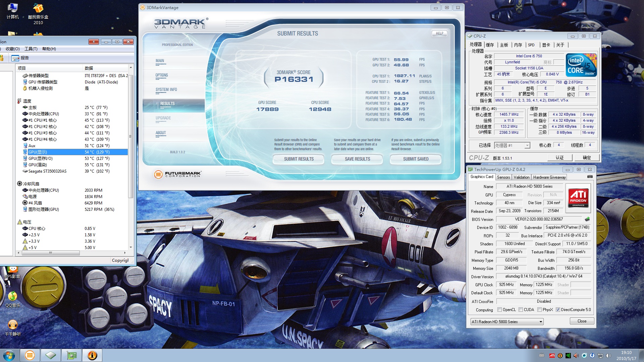
Task: Click the red audio manager speaker tray icon
Action: pyautogui.click(x=576, y=356)
